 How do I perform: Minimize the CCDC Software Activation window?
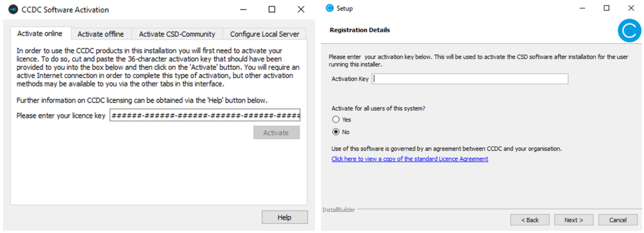coord(243,10)
